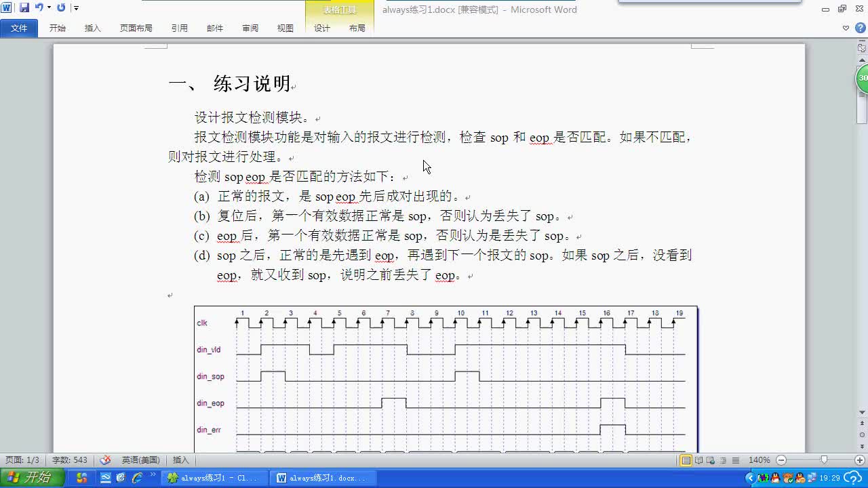Click the Internet Explorer quick launch icon
This screenshot has height=488, width=868.
138,478
